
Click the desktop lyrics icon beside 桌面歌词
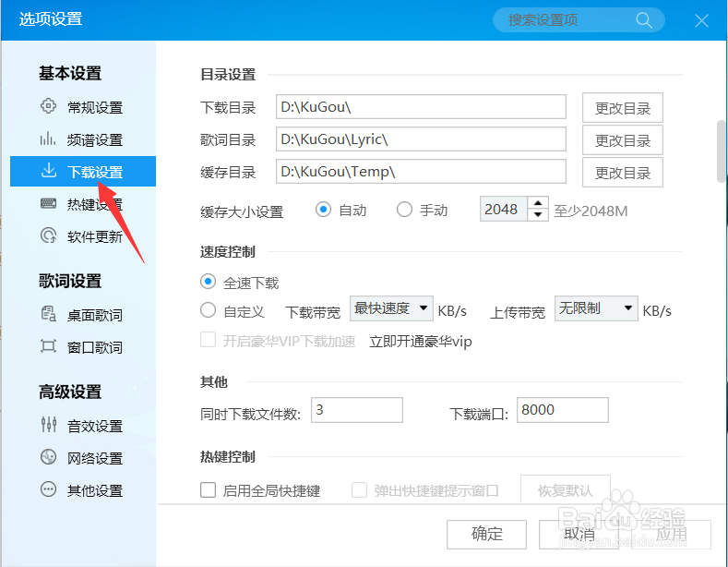coord(48,314)
